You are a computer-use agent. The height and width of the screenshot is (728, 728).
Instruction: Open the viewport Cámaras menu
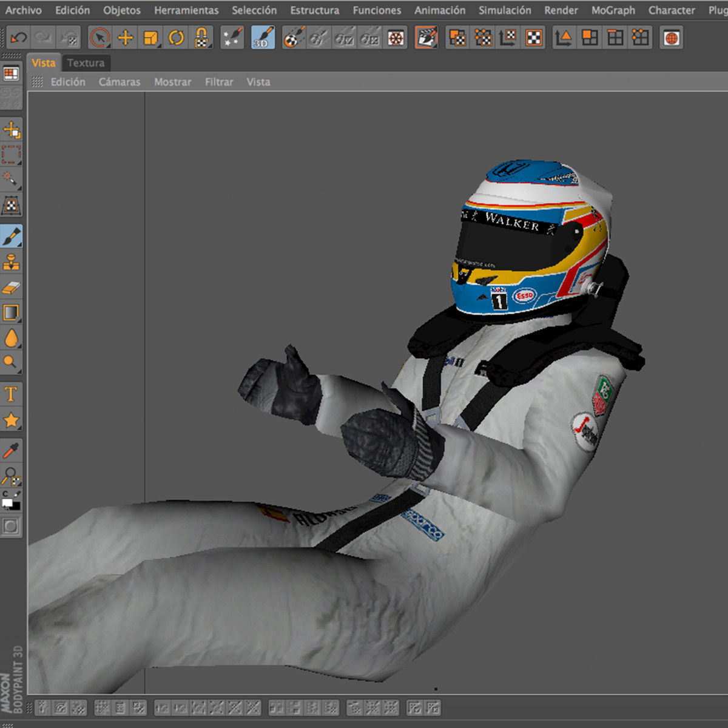click(x=120, y=82)
